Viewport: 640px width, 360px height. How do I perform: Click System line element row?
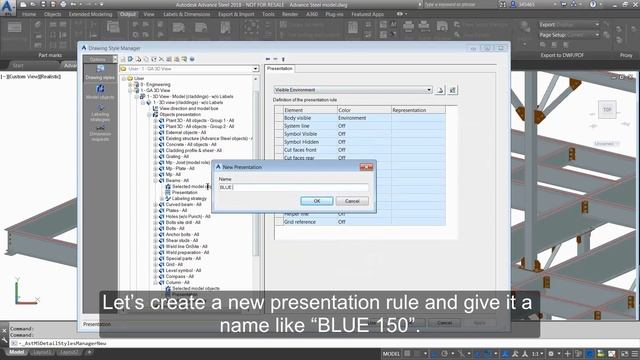310,126
